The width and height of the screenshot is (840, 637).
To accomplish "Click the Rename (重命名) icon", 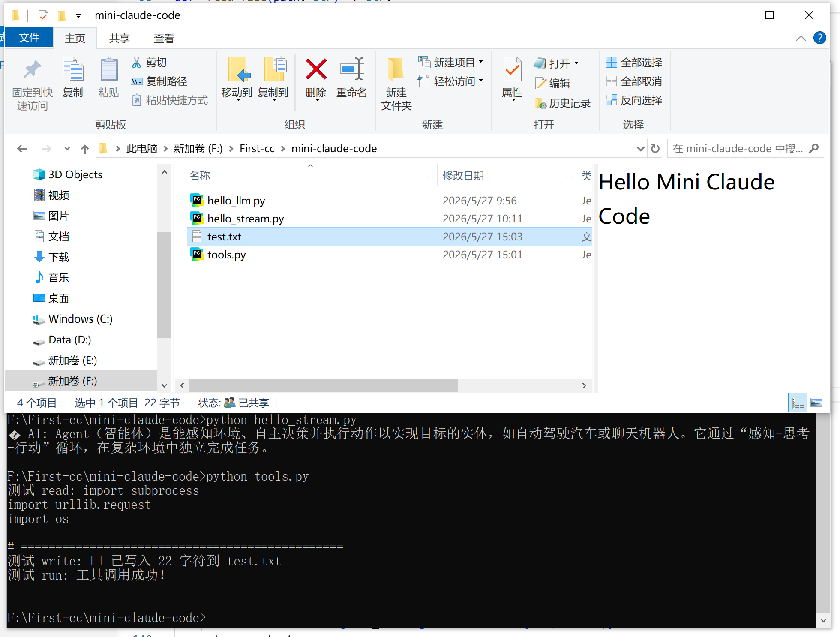I will coord(352,69).
